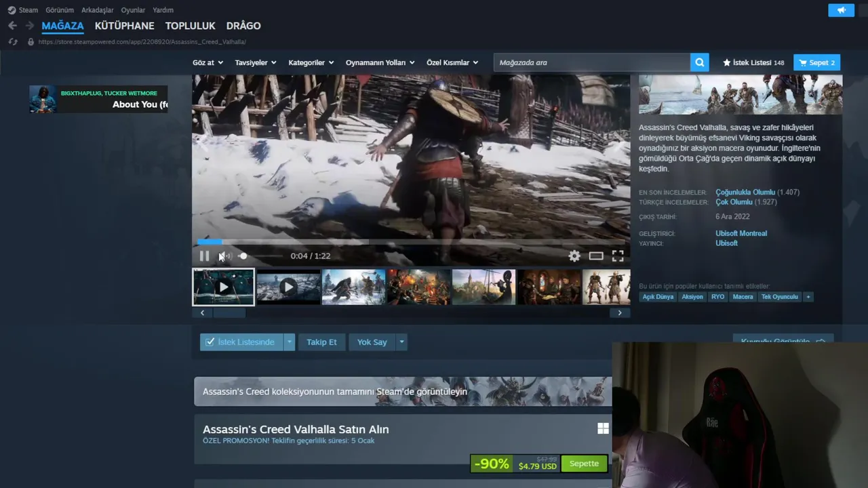Open the Ubisoft publisher link

(x=726, y=243)
